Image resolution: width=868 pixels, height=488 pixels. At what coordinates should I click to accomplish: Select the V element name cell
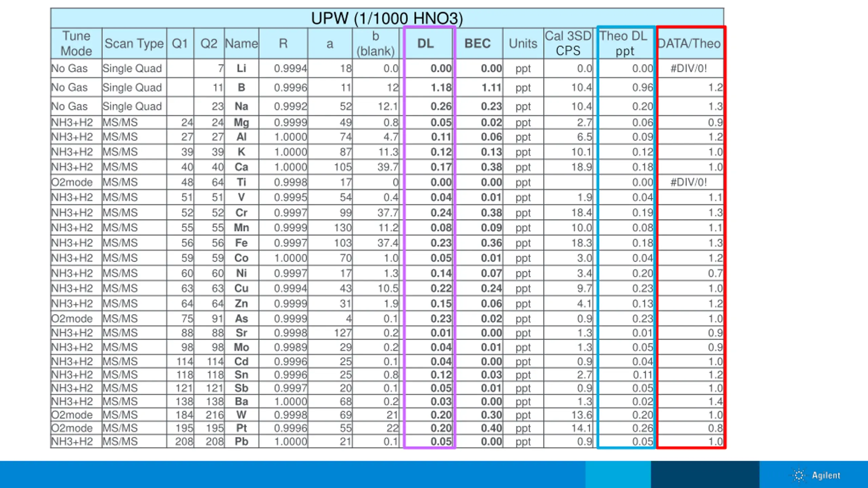click(241, 197)
